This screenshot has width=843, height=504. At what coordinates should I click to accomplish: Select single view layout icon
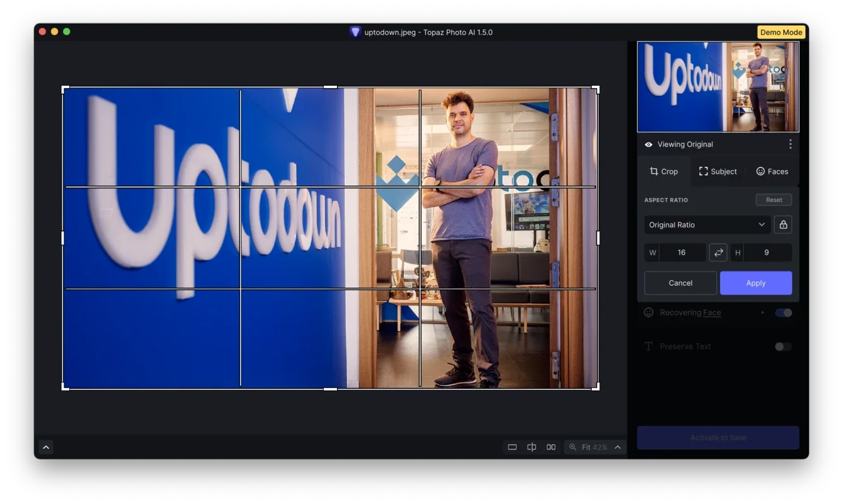coord(512,447)
